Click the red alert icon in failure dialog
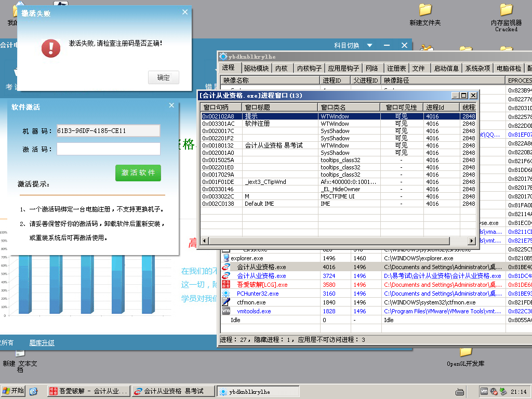Screen dimensions: 532x399 [51, 48]
